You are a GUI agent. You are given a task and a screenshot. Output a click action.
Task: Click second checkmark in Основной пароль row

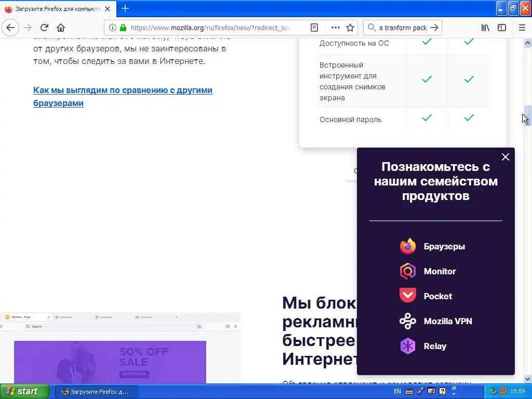click(469, 117)
